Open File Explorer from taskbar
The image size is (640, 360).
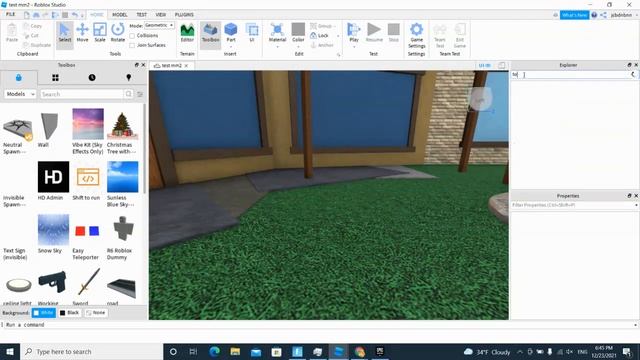pos(235,351)
